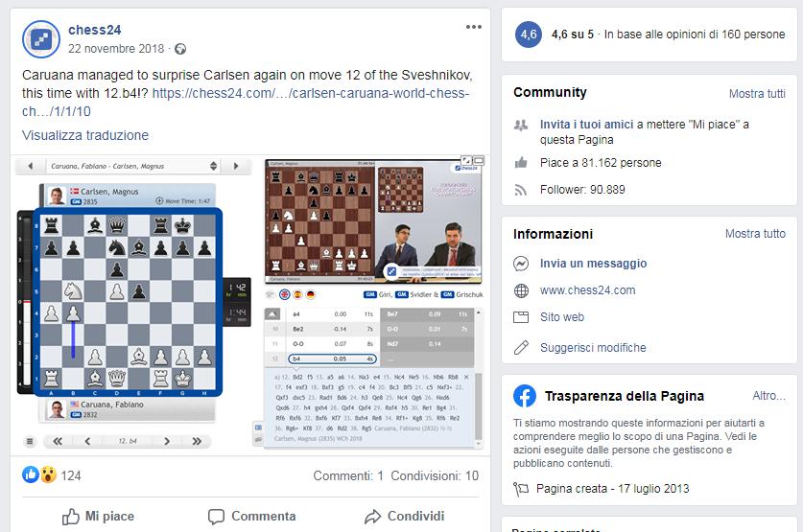Screen dimensions: 803x532
Task: Click the public audience globe icon
Action: (180, 49)
